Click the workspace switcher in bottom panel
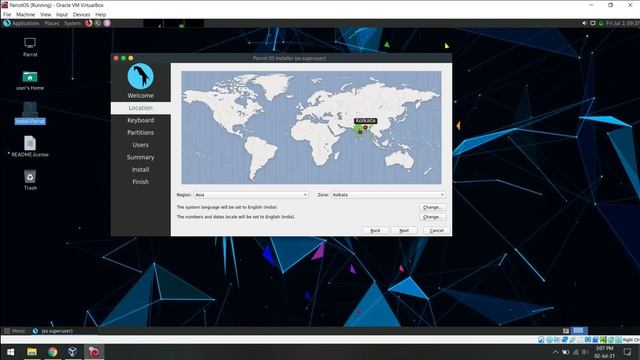This screenshot has height=360, width=640. tap(579, 331)
